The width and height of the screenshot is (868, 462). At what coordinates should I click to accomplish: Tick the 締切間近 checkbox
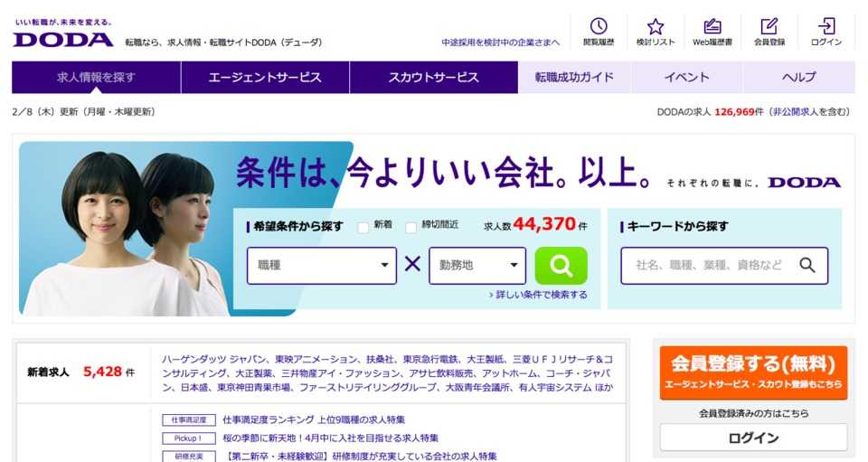(410, 227)
